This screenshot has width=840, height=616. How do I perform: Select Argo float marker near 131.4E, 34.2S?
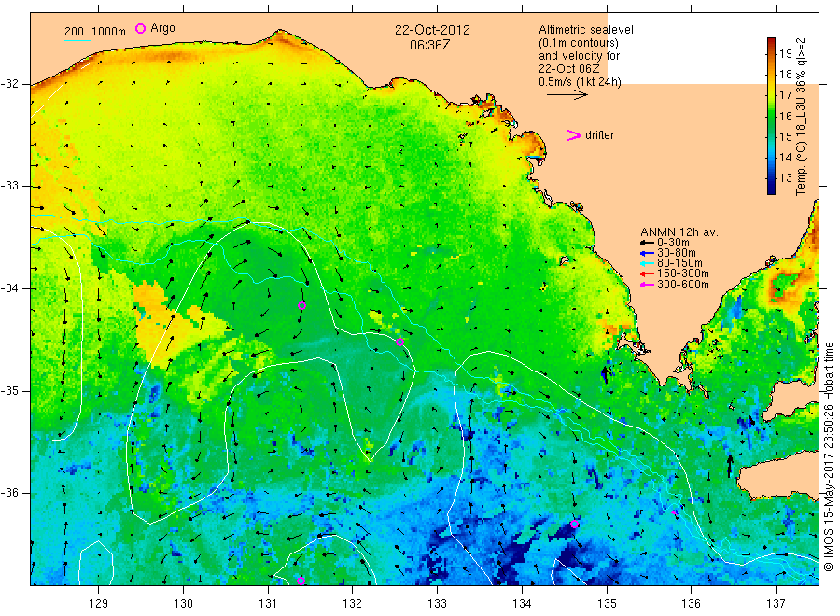[301, 306]
